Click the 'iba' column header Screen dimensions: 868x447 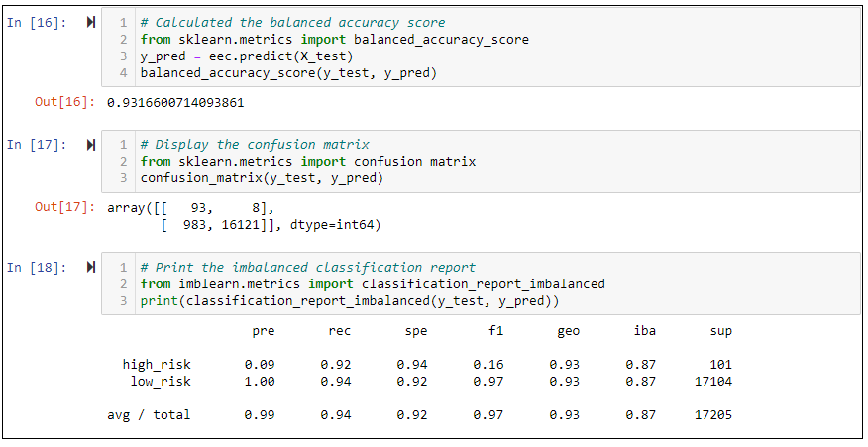[645, 331]
